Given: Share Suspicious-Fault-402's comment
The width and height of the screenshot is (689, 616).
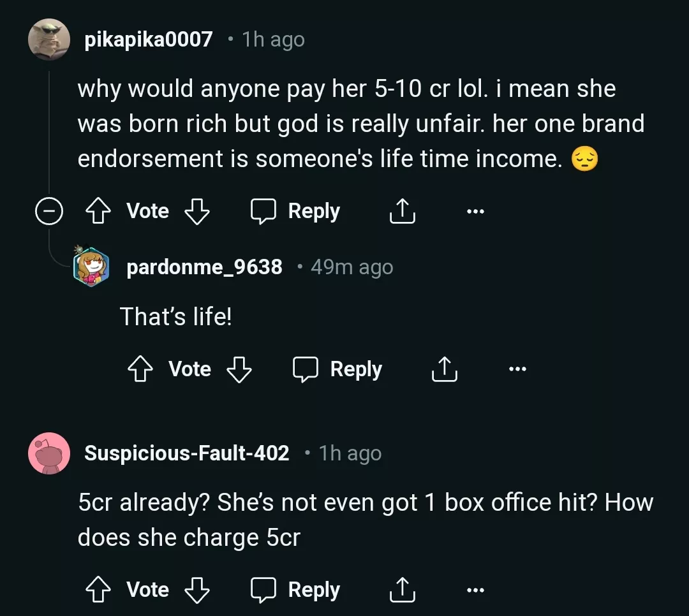Looking at the screenshot, I should 402,590.
